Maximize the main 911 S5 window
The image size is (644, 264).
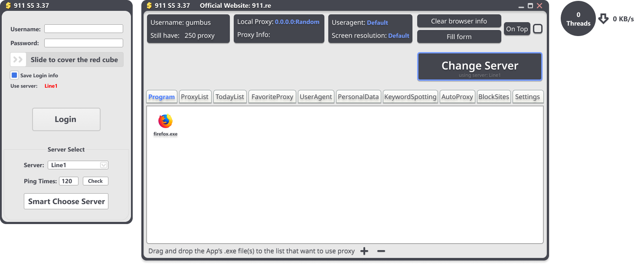(530, 6)
